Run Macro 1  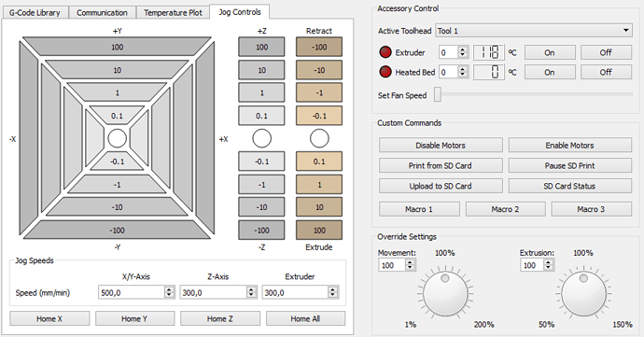click(x=419, y=209)
